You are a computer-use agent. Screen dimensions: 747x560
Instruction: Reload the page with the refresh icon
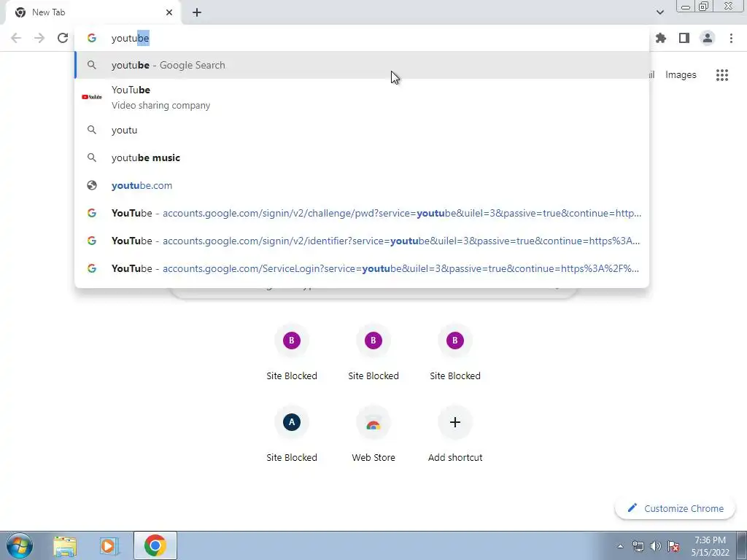coord(63,38)
